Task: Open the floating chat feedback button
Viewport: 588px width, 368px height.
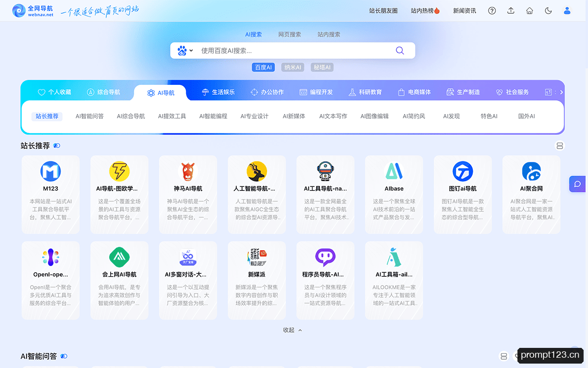Action: 578,184
